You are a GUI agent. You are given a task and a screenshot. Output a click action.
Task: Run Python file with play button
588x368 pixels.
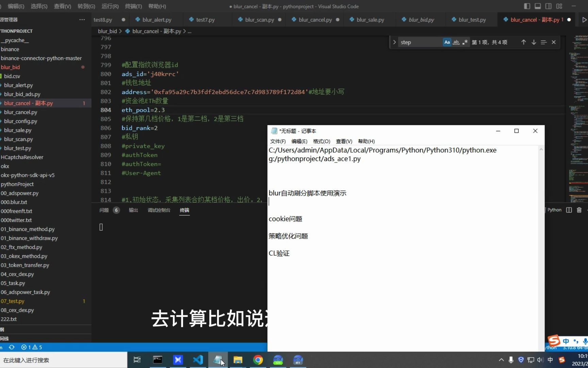pos(584,20)
